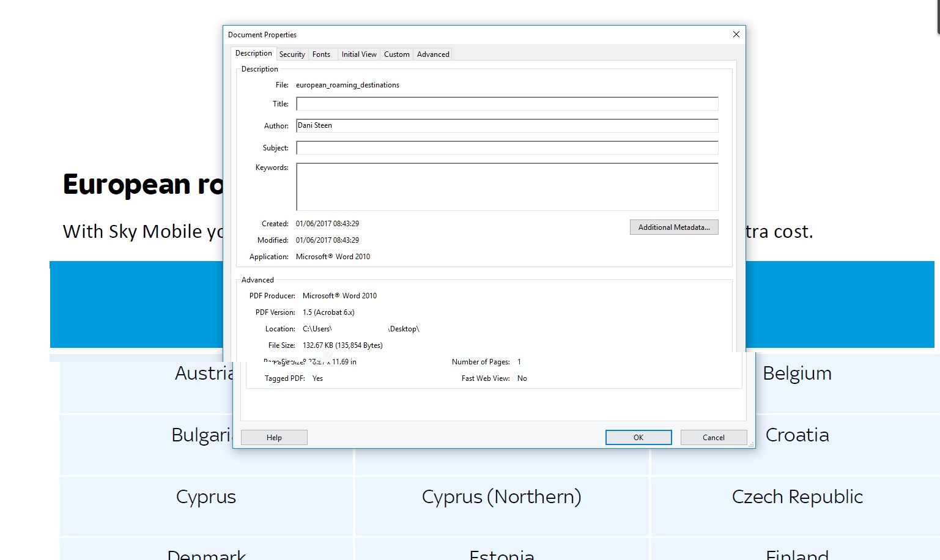Close the Document Properties window with X

point(736,35)
